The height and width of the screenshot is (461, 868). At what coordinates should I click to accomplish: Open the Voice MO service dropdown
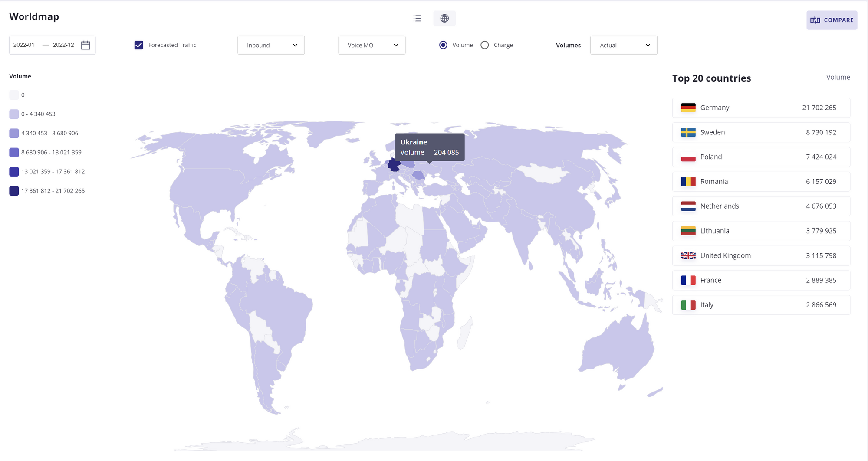[x=372, y=45]
